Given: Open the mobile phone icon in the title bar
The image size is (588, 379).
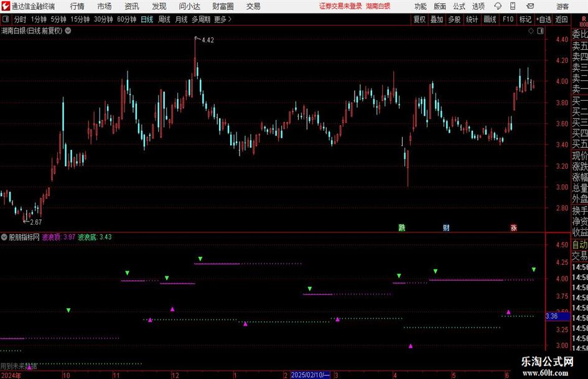Looking at the screenshot, I should coord(513,6).
